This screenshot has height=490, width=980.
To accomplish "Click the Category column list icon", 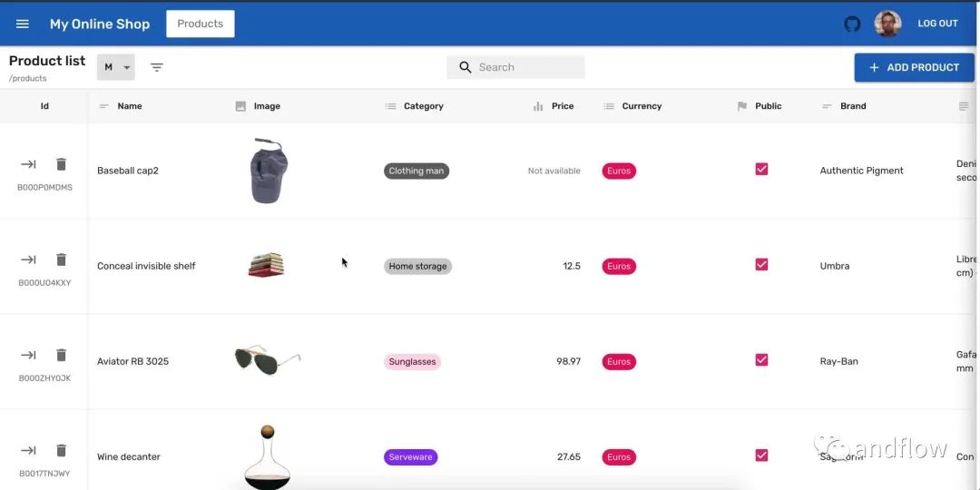I will coord(390,106).
